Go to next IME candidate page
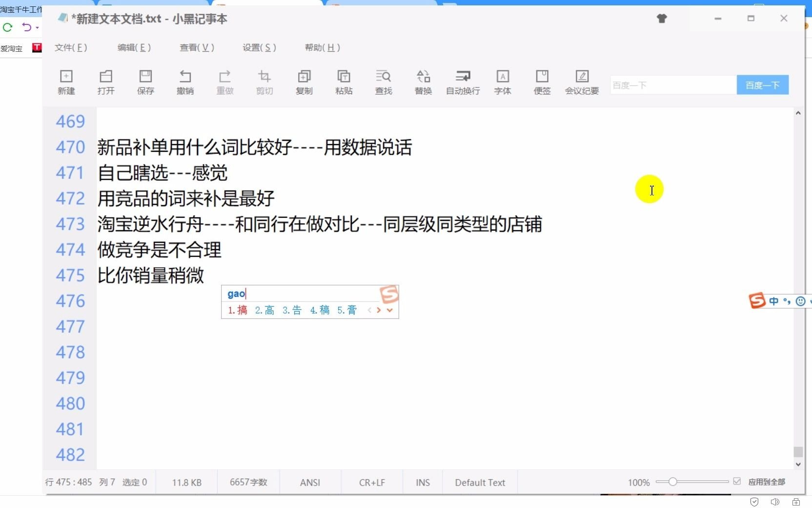The width and height of the screenshot is (812, 508). click(x=379, y=310)
